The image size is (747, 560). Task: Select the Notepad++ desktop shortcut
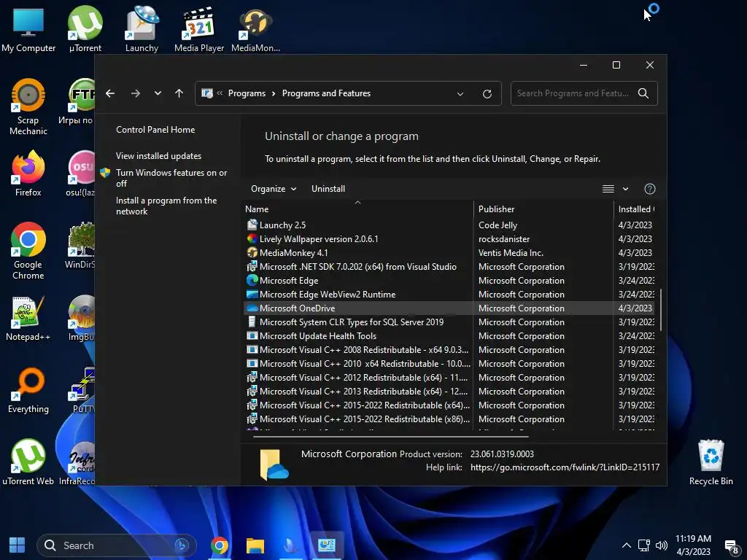[28, 319]
